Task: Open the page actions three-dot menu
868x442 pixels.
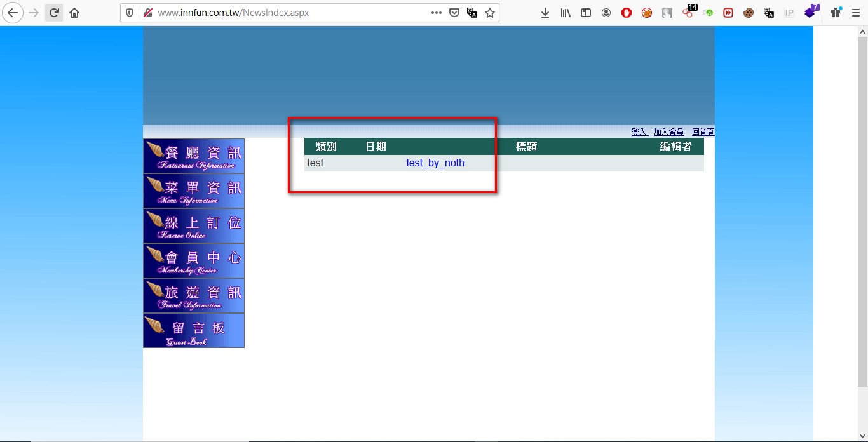Action: coord(437,13)
